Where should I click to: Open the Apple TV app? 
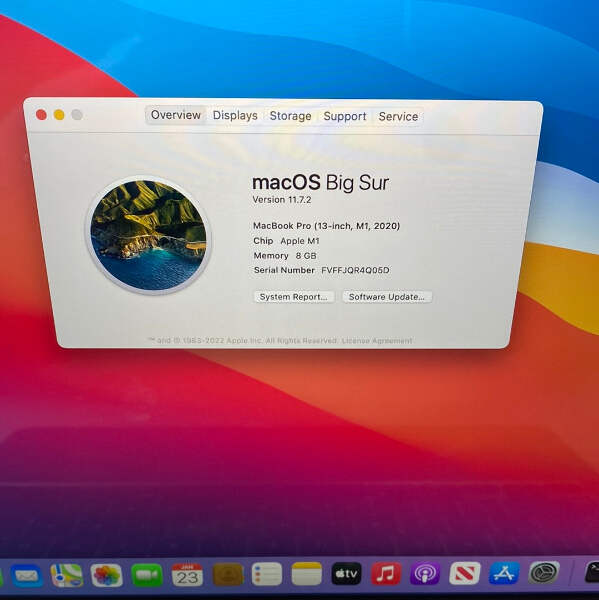coord(346,574)
